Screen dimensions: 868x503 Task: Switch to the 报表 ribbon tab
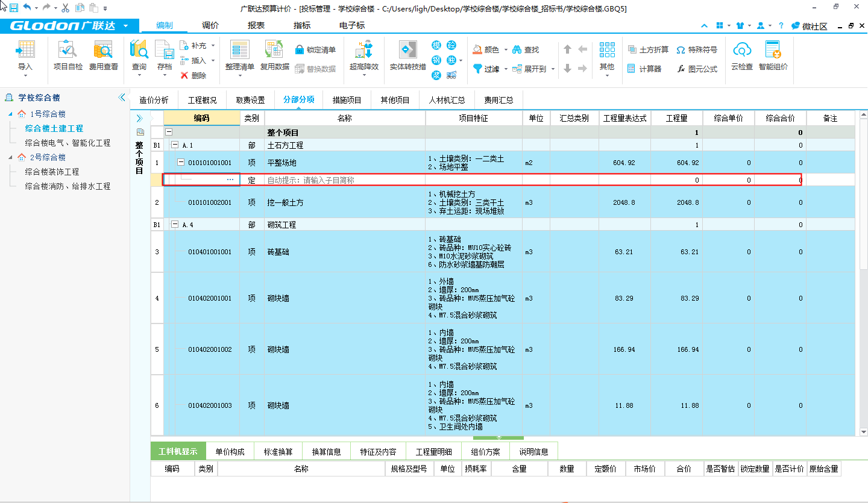(x=256, y=25)
